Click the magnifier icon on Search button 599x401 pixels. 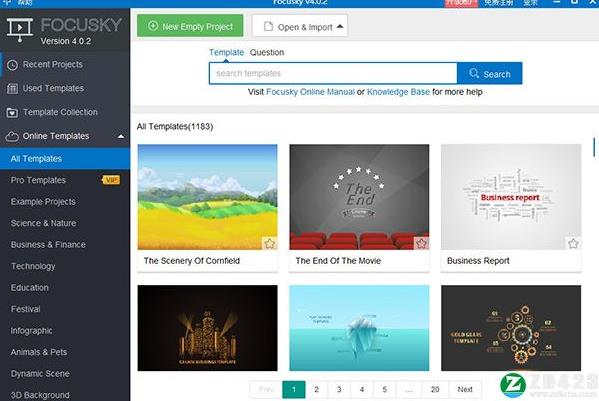[474, 73]
